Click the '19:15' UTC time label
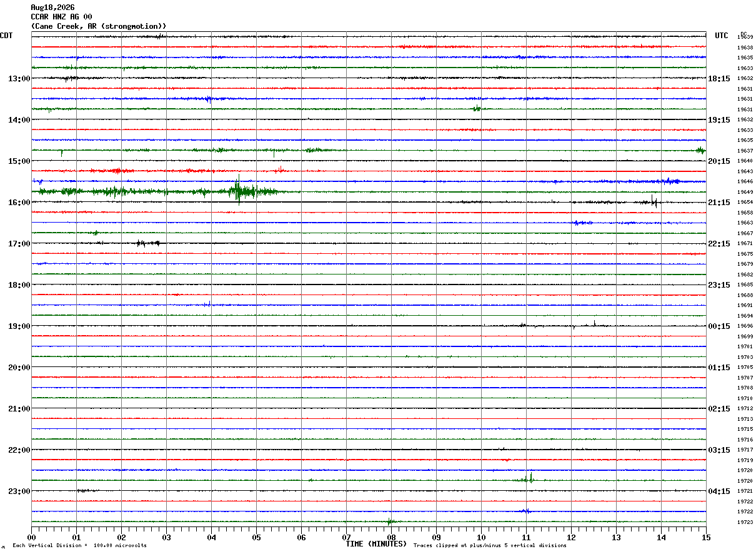 point(719,119)
